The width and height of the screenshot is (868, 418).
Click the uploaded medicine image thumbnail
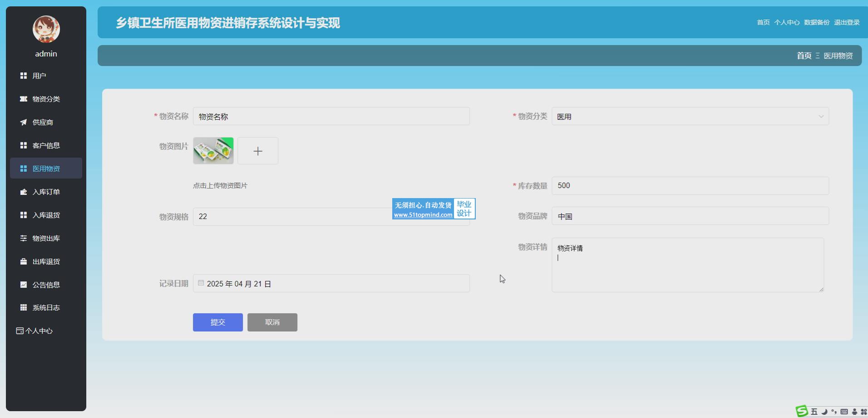(213, 151)
